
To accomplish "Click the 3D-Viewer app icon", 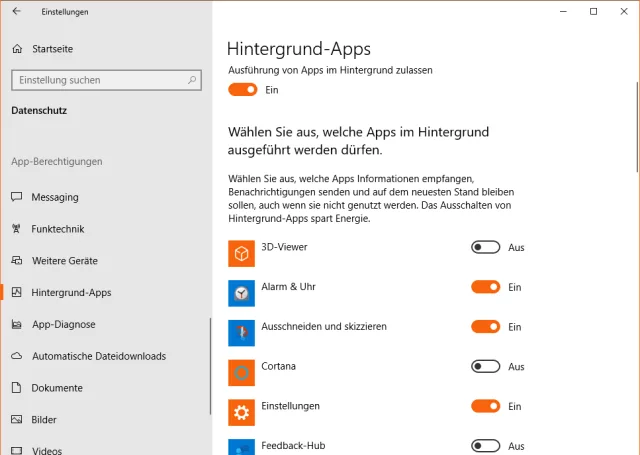I will pyautogui.click(x=242, y=254).
